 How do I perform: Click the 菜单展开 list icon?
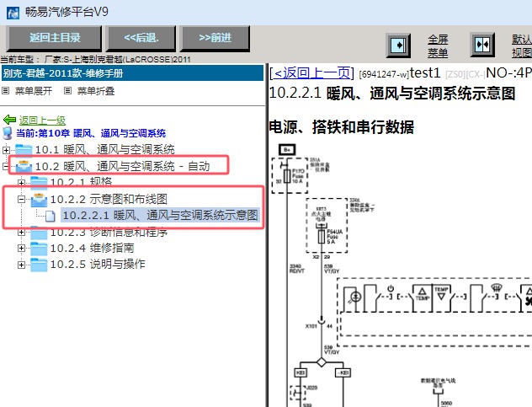(x=5, y=91)
